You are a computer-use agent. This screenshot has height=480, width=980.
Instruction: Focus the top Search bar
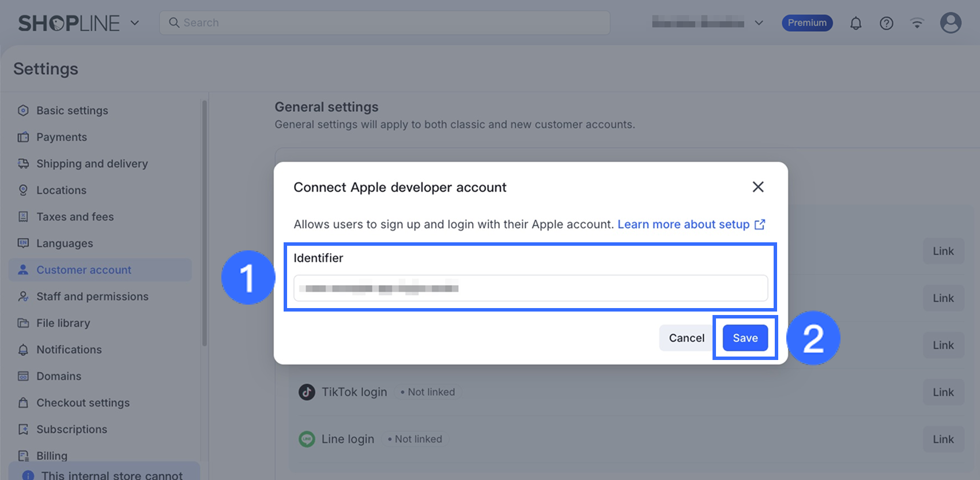point(385,23)
